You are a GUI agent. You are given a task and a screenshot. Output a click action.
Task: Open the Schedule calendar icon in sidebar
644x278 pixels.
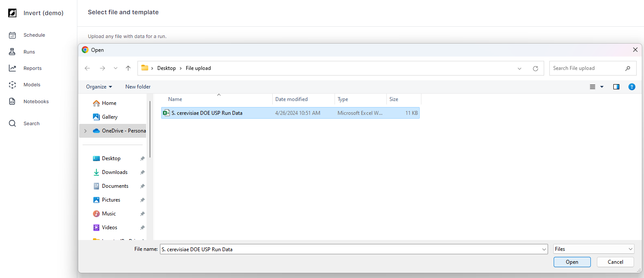pyautogui.click(x=13, y=35)
